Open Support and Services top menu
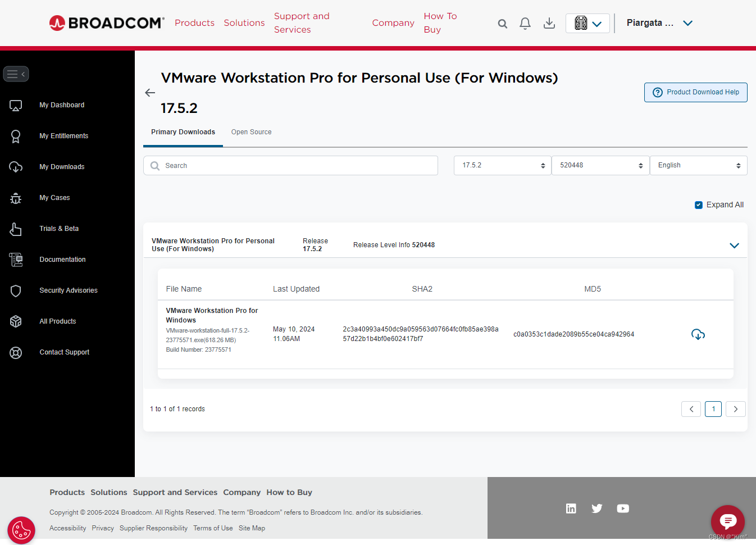 (302, 23)
